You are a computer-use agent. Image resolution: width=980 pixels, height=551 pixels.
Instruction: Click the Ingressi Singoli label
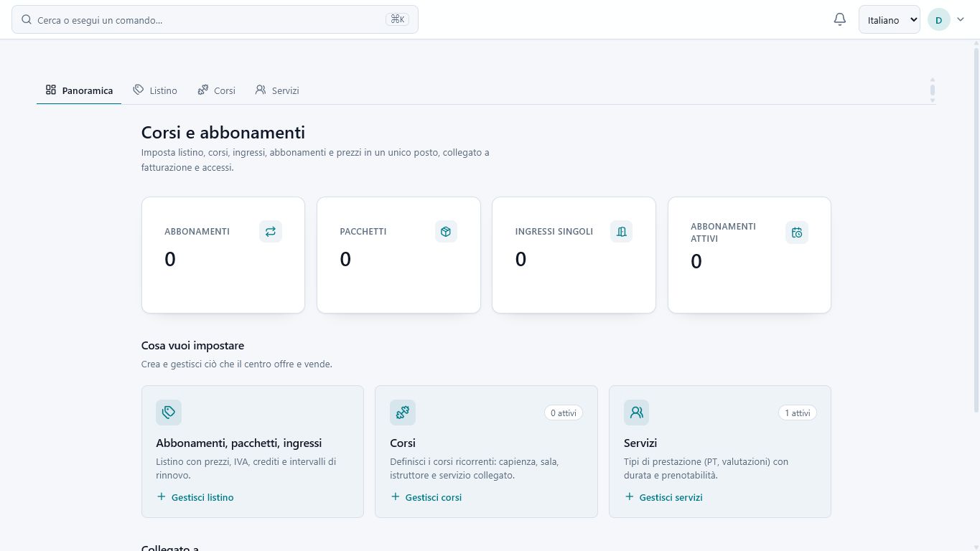pyautogui.click(x=554, y=232)
